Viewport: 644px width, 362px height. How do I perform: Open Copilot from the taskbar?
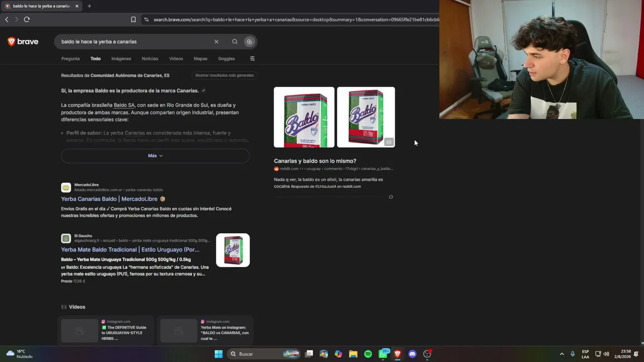coord(338,354)
